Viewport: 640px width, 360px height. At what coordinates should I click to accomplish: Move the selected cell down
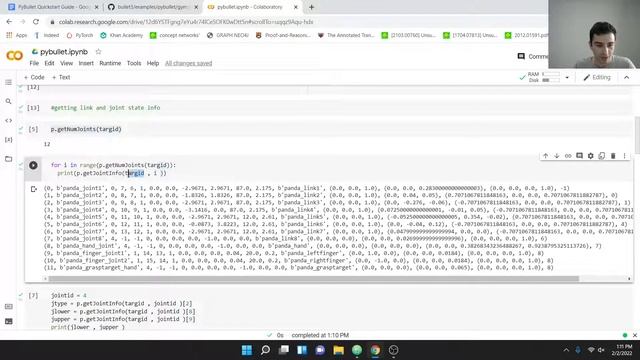tap(557, 156)
